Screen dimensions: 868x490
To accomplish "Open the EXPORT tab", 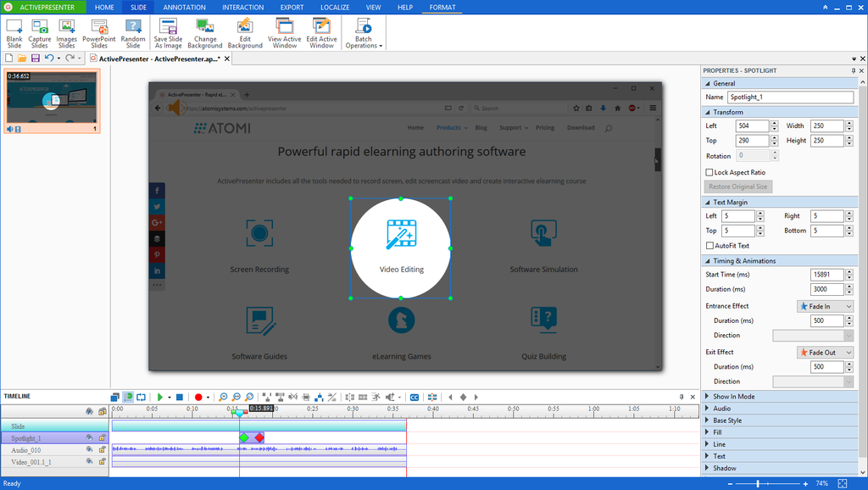I will click(292, 7).
